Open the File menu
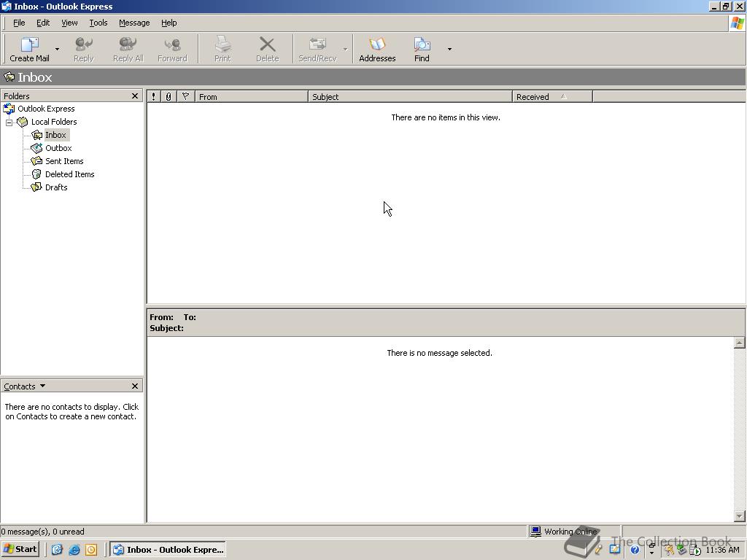The height and width of the screenshot is (560, 747). click(19, 23)
